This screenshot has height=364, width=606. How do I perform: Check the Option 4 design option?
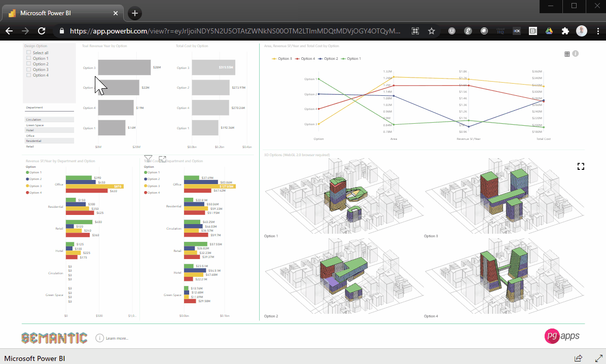(29, 75)
